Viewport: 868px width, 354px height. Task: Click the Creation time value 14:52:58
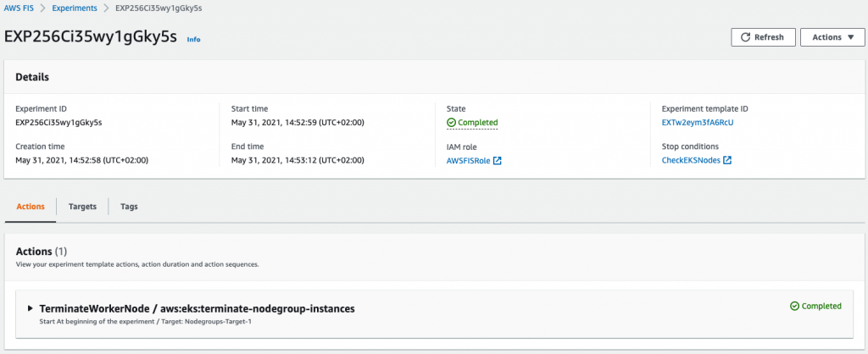point(82,160)
